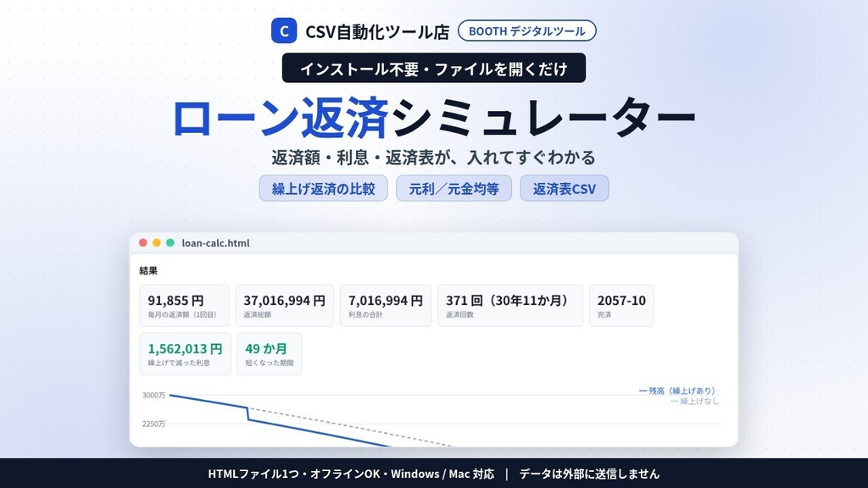
Task: Click the subtitle 返済額・利息・返済表が、入れてすぐわかる
Action: (433, 158)
